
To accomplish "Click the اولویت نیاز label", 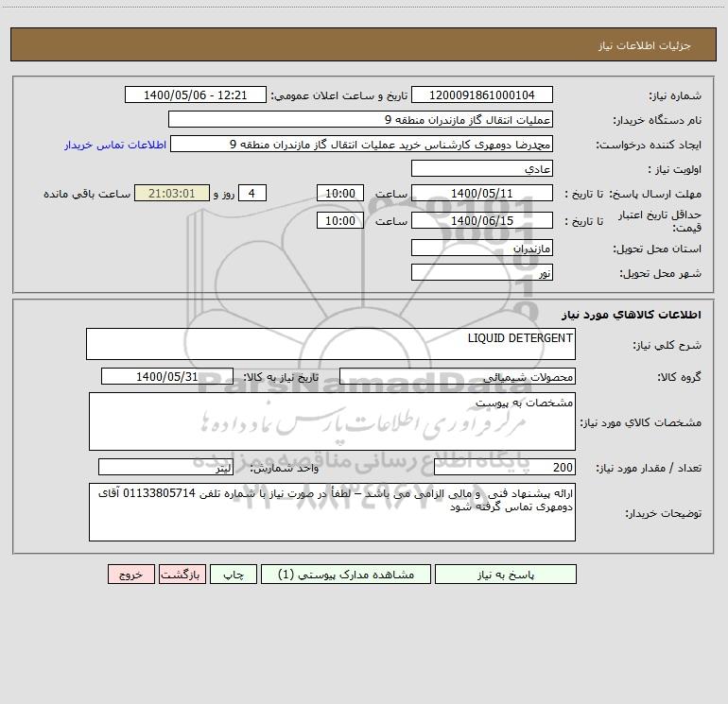I will pyautogui.click(x=675, y=170).
